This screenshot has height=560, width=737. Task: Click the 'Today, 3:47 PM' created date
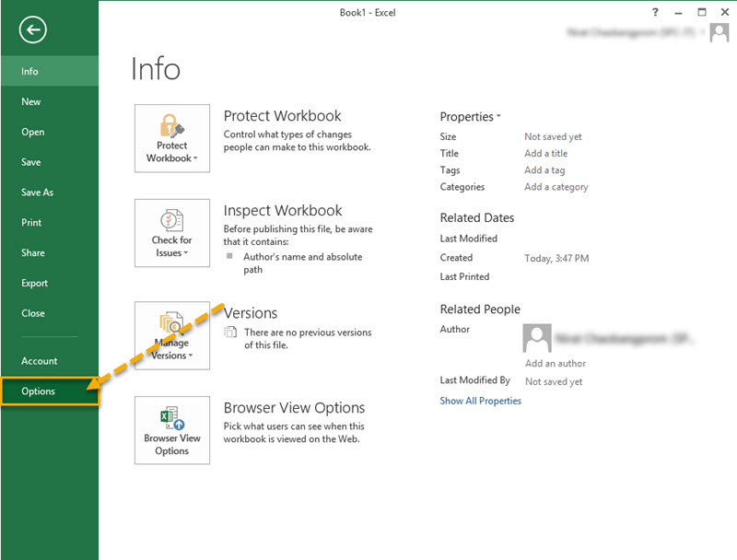click(556, 258)
